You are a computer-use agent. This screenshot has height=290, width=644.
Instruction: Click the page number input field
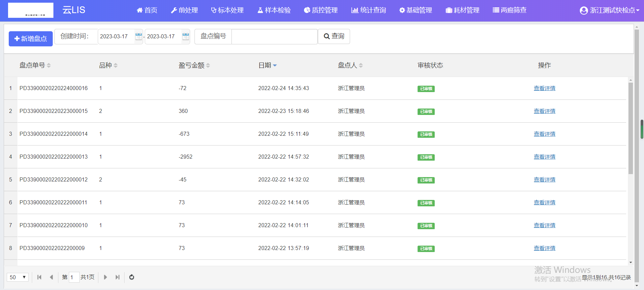(x=74, y=277)
